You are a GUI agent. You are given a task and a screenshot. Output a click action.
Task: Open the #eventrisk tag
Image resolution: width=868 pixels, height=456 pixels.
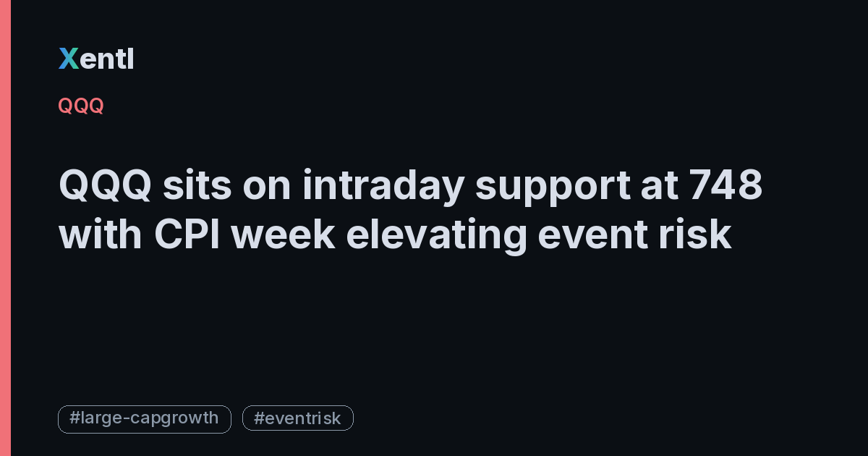point(298,418)
